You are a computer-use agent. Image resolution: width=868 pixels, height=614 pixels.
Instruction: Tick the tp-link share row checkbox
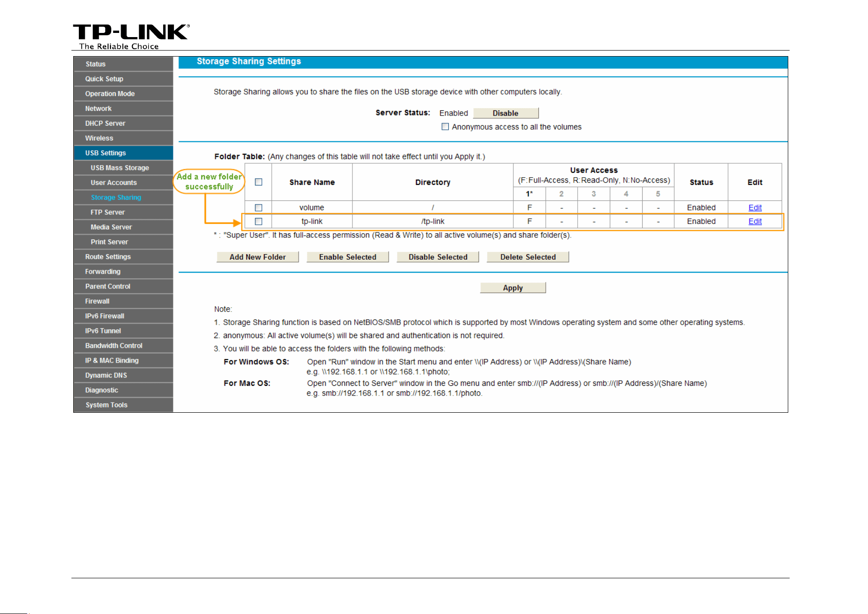(259, 222)
